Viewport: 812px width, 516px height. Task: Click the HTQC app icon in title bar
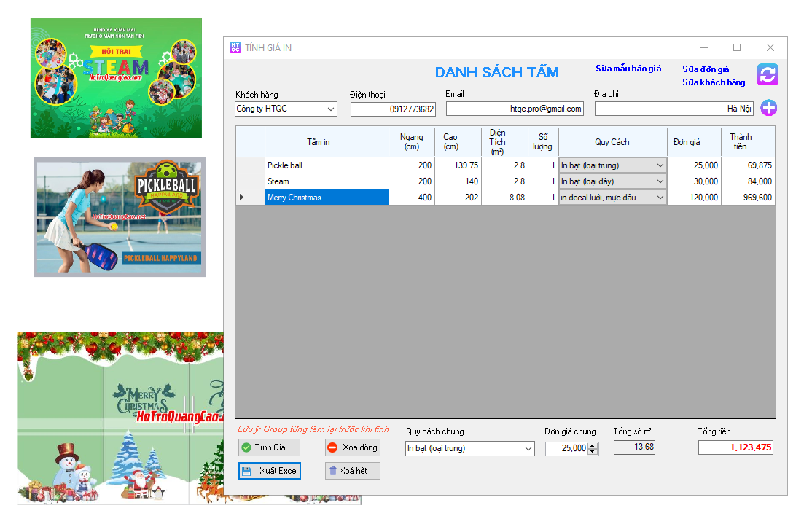235,47
